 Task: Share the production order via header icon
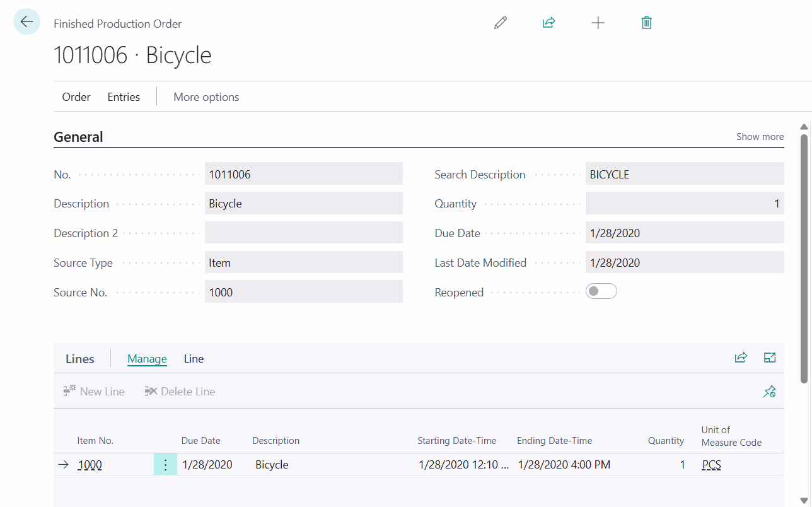[x=548, y=23]
